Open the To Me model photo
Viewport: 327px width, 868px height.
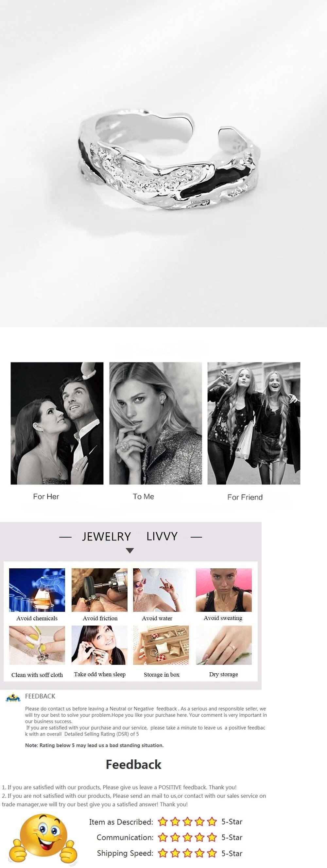tap(156, 423)
